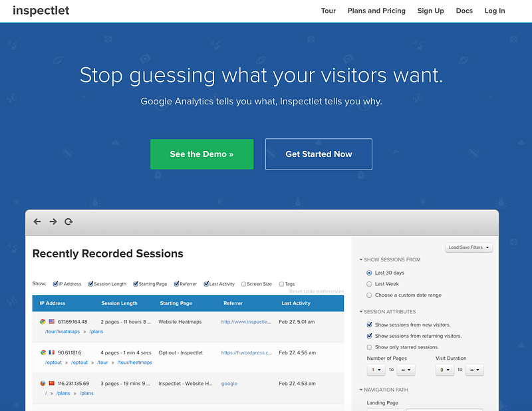Sort by the Last Activity column header
The width and height of the screenshot is (532, 411).
point(295,303)
